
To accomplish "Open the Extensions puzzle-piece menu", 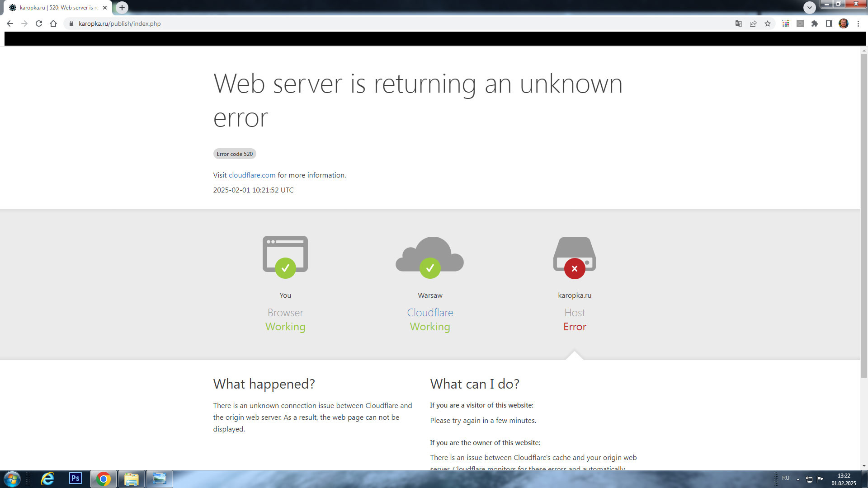I will pos(815,23).
